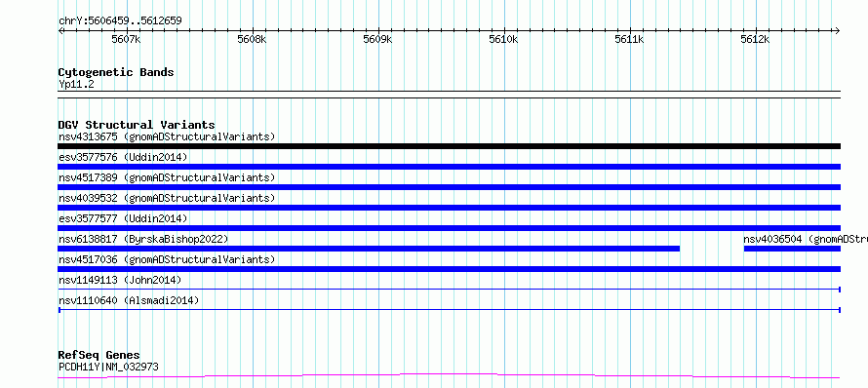Click the thin line under nsv1149113
868x388 pixels.
tap(449, 290)
